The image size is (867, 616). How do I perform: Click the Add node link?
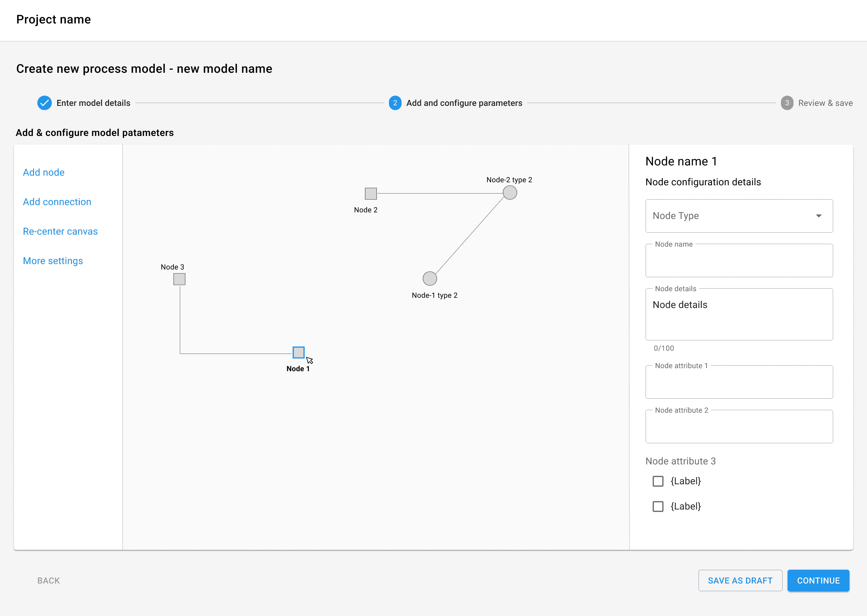pos(44,172)
